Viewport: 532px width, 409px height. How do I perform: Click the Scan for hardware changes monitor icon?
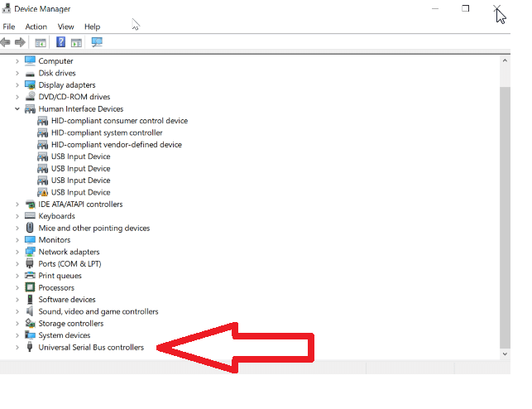click(x=97, y=42)
